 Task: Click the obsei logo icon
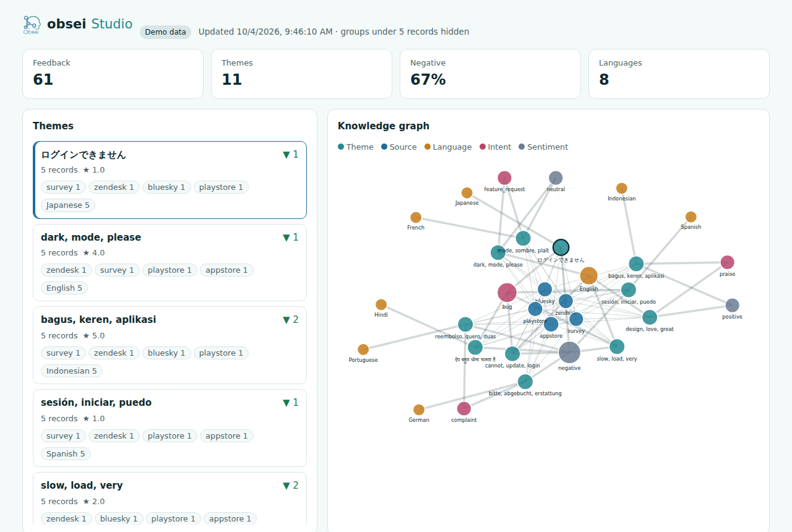tap(32, 25)
